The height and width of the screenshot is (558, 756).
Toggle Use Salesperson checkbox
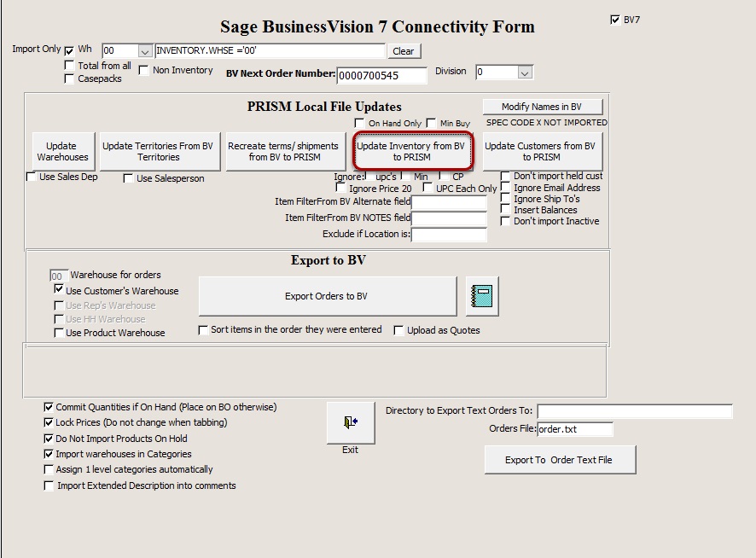(128, 178)
